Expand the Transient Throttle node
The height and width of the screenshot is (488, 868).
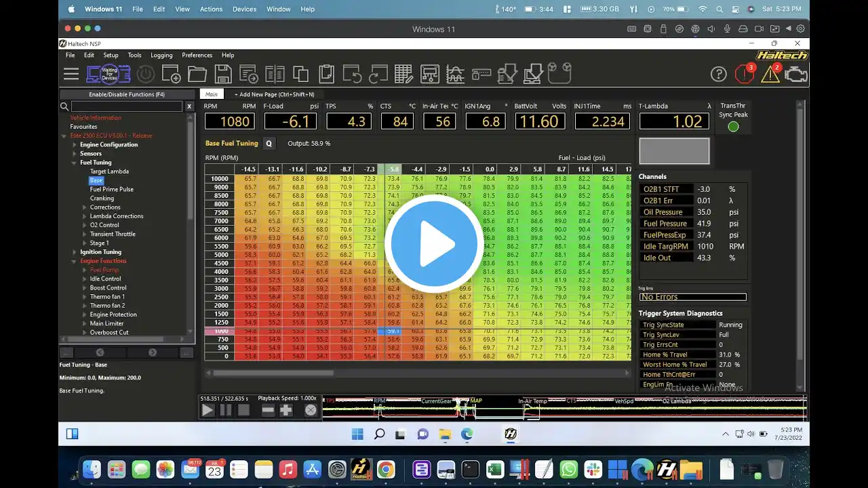pyautogui.click(x=85, y=234)
